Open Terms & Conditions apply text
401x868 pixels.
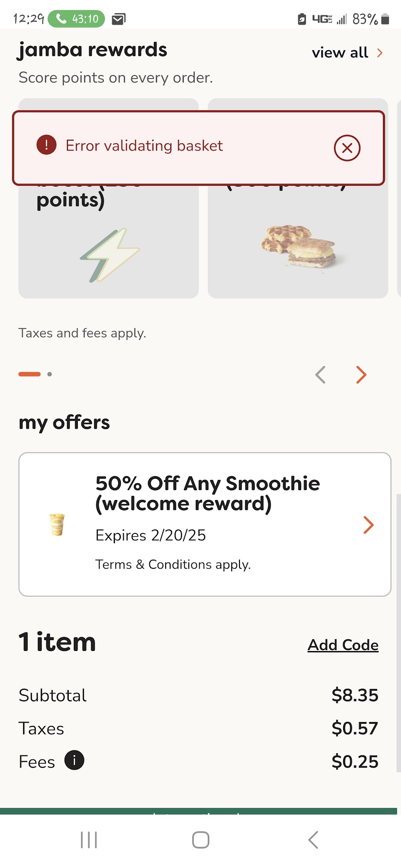[x=173, y=565]
